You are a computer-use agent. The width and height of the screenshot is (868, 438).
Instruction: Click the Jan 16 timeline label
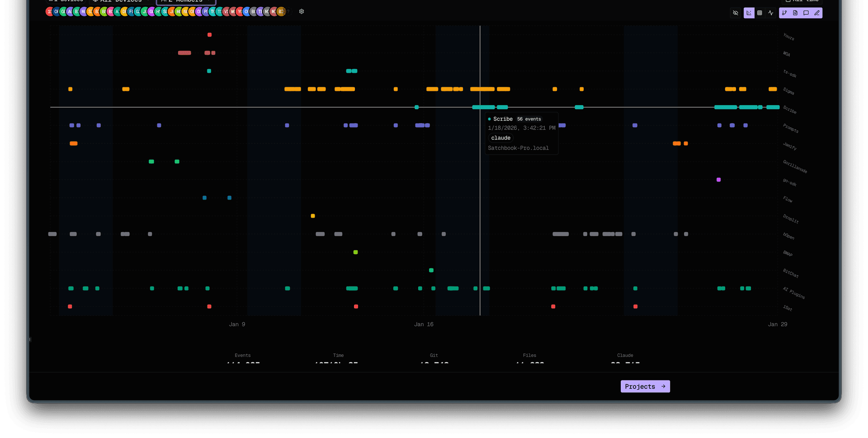(424, 324)
